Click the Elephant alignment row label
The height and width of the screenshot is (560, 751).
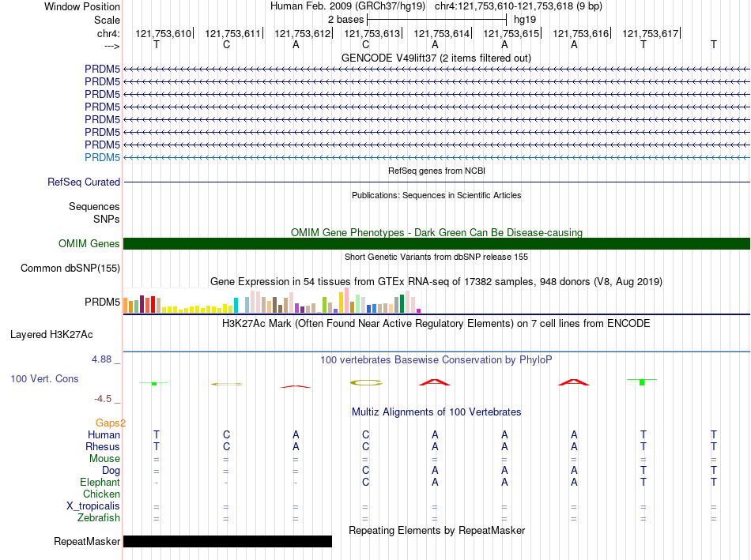[x=100, y=482]
